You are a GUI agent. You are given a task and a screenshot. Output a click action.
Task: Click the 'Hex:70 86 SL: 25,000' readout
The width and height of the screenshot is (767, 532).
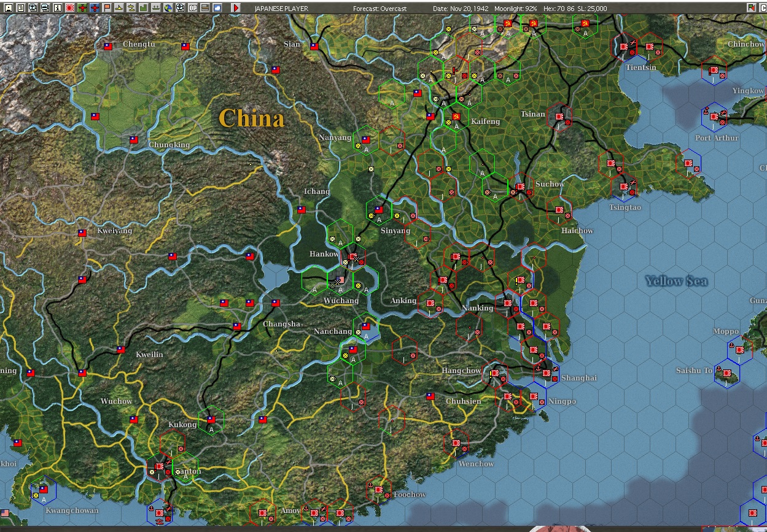point(575,9)
